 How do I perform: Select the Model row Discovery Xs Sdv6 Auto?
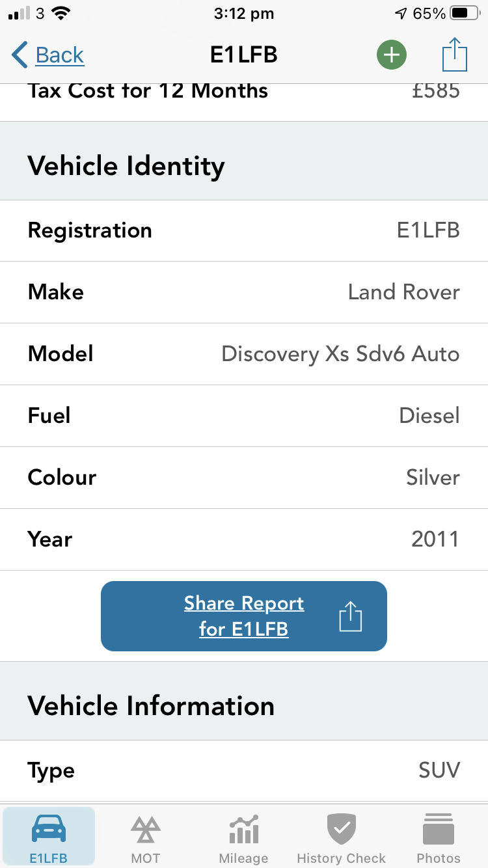tap(244, 354)
